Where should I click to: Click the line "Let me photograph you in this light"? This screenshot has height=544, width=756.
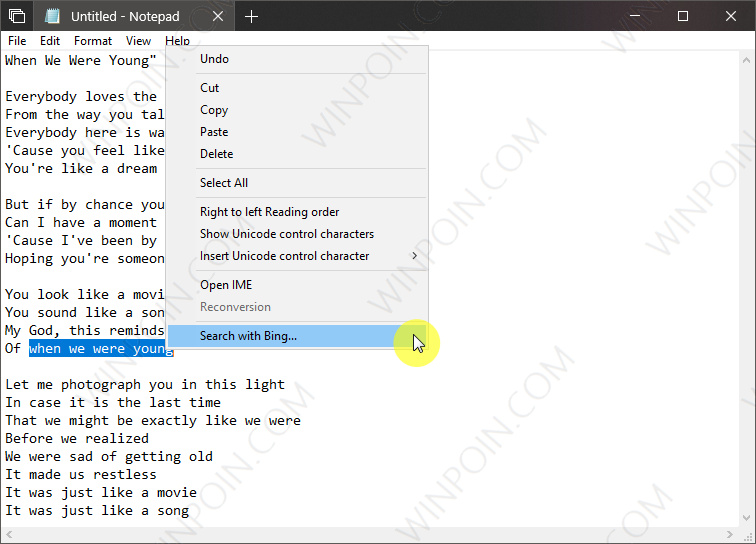tap(145, 384)
